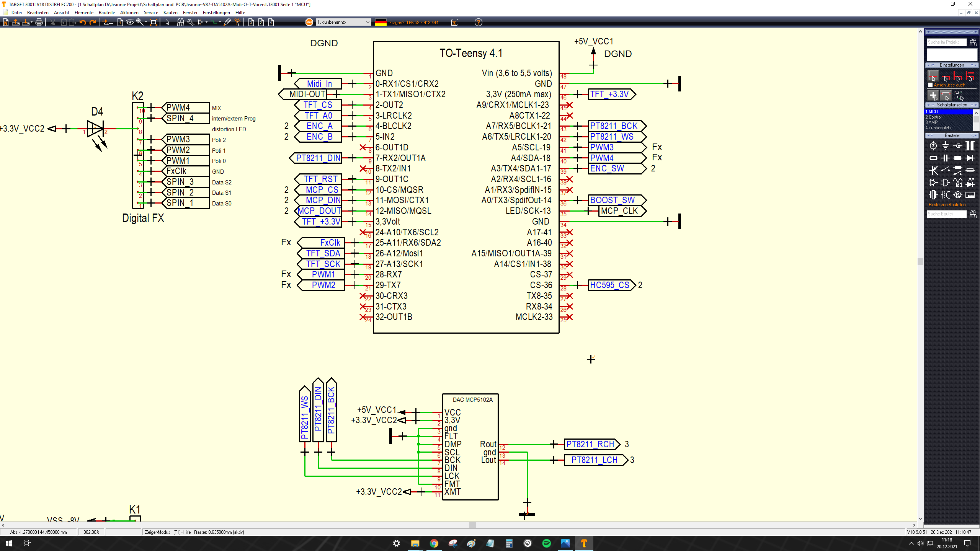
Task: Toggle the fourth signal-selection mode button in Einstellungen
Action: 970,76
